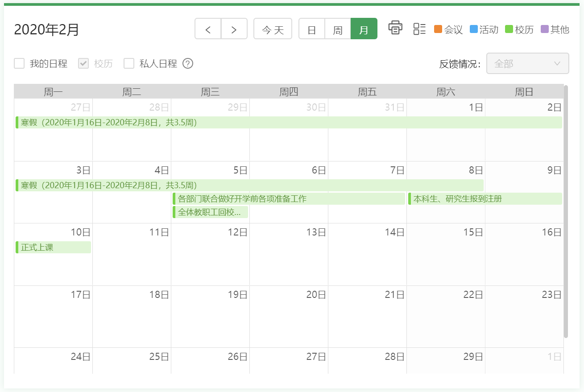Select the 周三 column header

[210, 92]
